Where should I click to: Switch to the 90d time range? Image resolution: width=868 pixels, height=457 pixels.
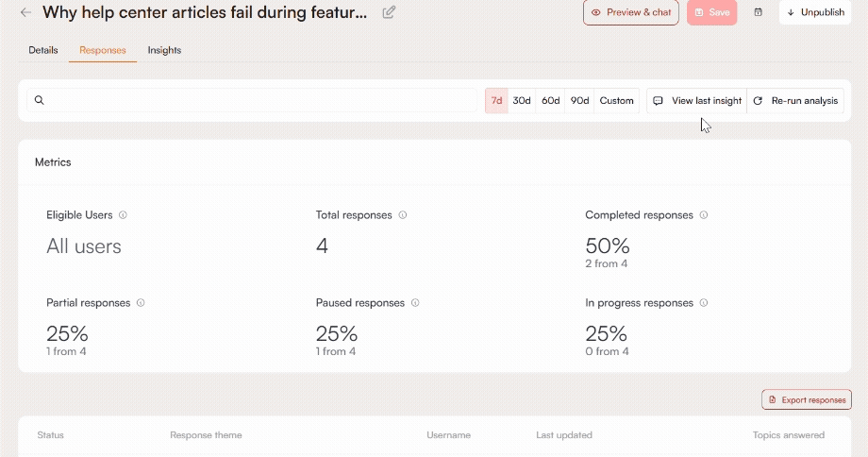coord(579,101)
